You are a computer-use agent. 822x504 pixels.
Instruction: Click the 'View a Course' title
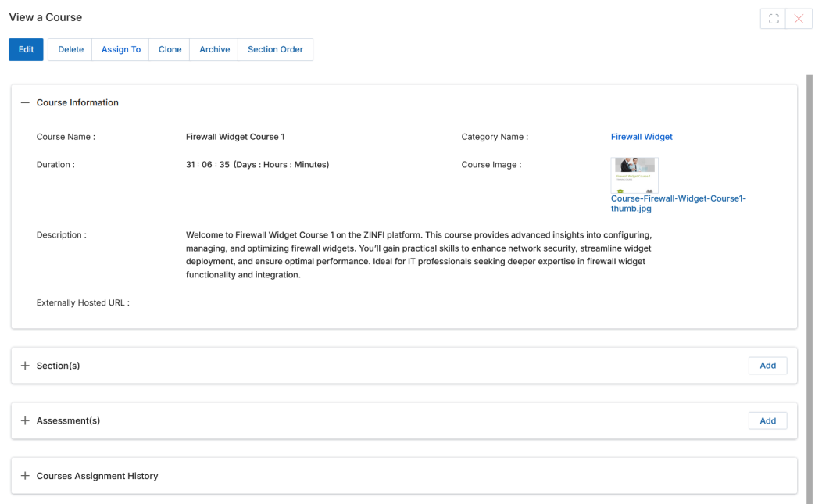45,17
